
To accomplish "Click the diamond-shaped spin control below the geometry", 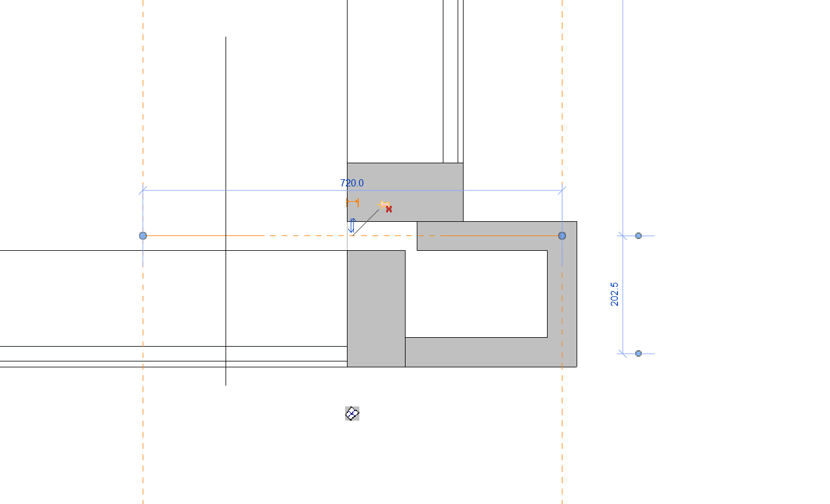I will pyautogui.click(x=352, y=413).
